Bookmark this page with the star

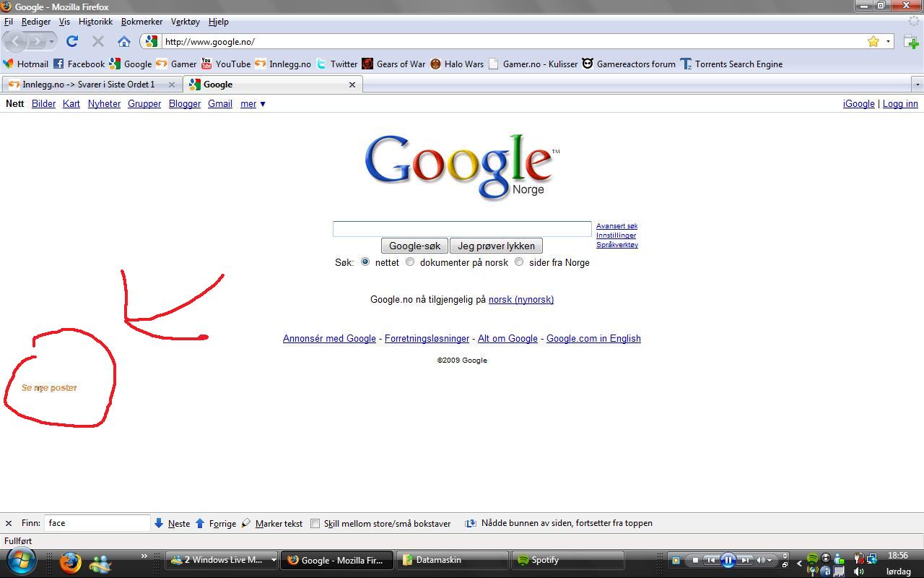tap(873, 41)
